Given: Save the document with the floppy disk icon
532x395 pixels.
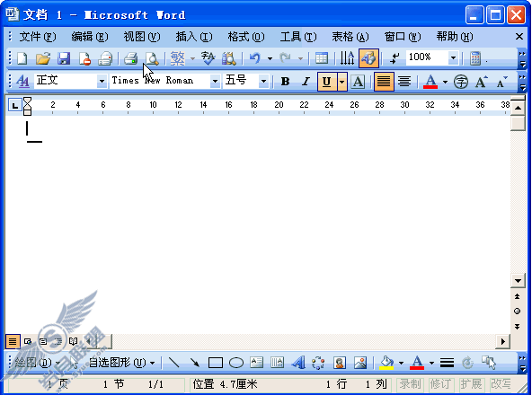Looking at the screenshot, I should click(64, 58).
